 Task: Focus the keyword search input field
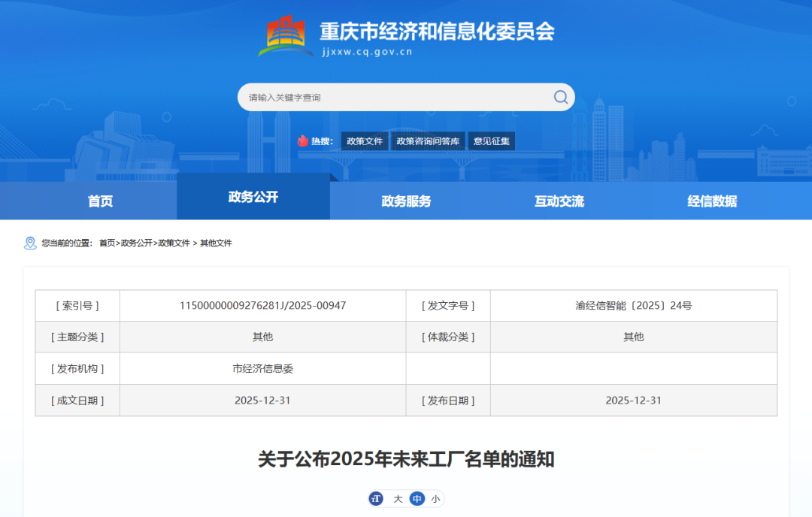pyautogui.click(x=391, y=97)
